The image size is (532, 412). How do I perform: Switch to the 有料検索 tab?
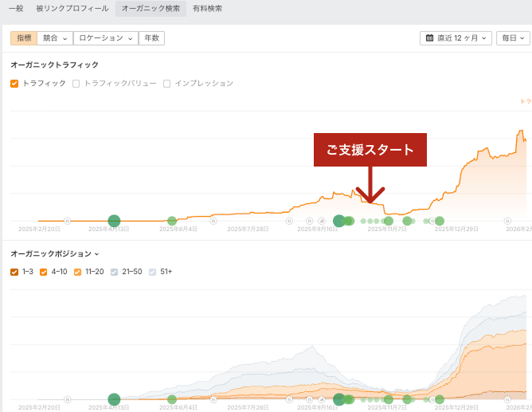pos(208,9)
